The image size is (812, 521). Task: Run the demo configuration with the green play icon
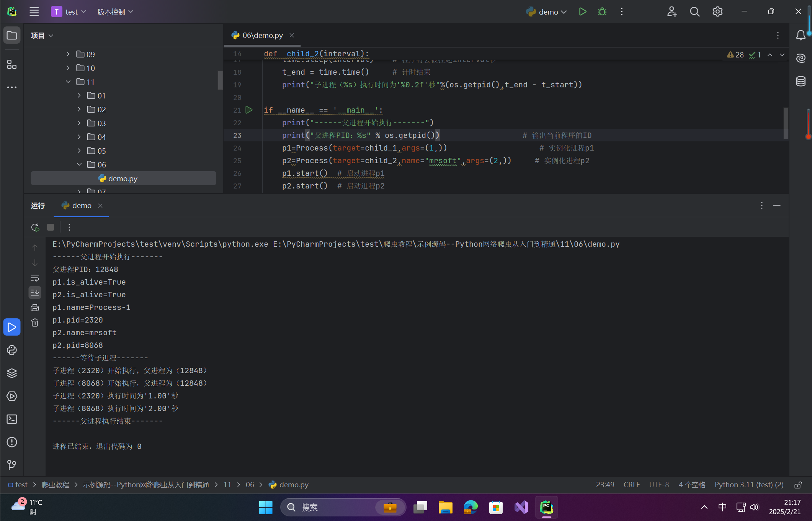coord(582,12)
